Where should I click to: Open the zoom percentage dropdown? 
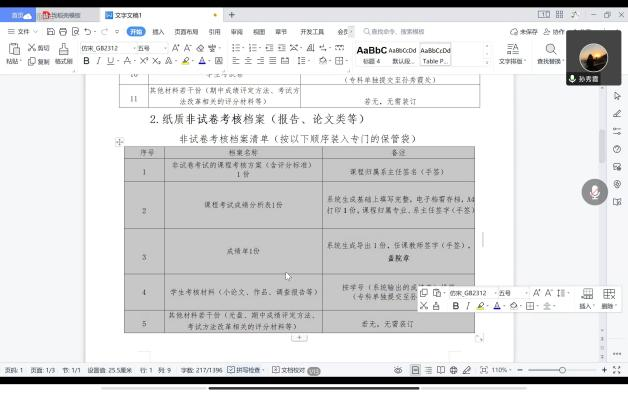[502, 370]
